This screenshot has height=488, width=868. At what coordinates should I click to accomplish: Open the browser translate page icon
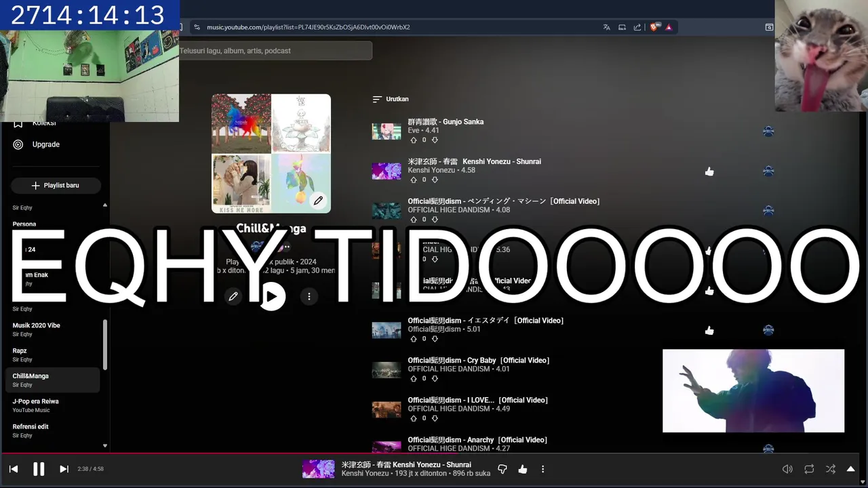click(x=606, y=27)
